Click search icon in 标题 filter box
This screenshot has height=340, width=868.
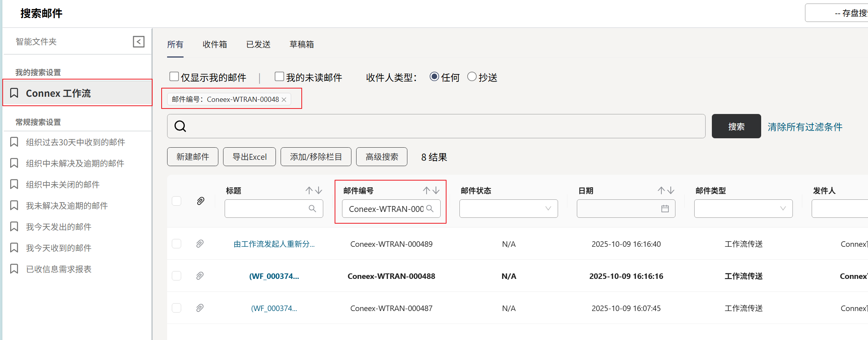point(312,209)
